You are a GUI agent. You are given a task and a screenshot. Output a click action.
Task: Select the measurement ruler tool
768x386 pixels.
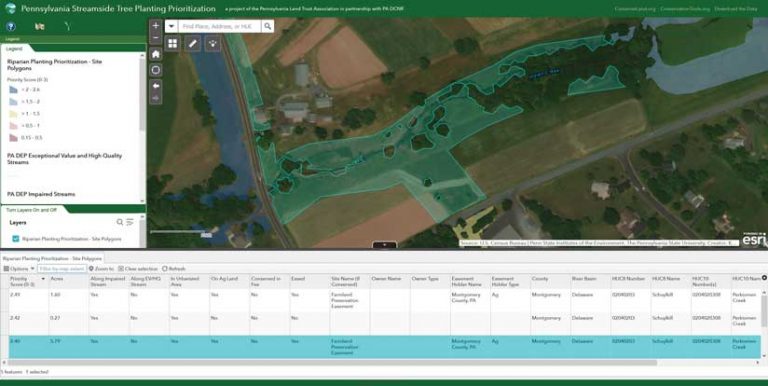tap(192, 43)
